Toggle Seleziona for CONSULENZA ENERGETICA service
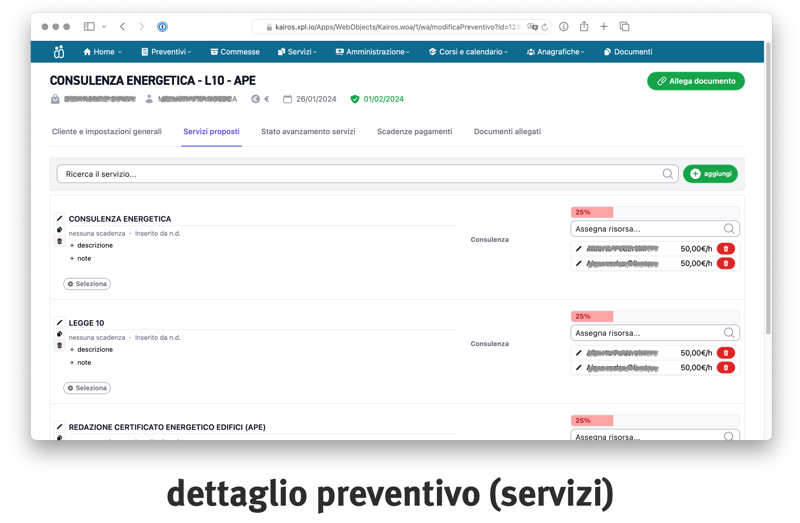The image size is (800, 523). tap(87, 284)
